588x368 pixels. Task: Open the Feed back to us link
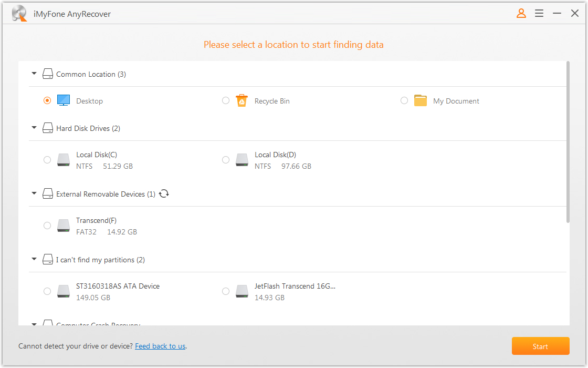(x=160, y=346)
